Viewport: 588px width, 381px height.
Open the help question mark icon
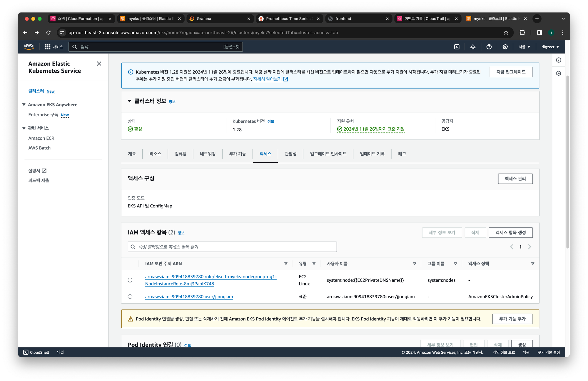pyautogui.click(x=489, y=47)
